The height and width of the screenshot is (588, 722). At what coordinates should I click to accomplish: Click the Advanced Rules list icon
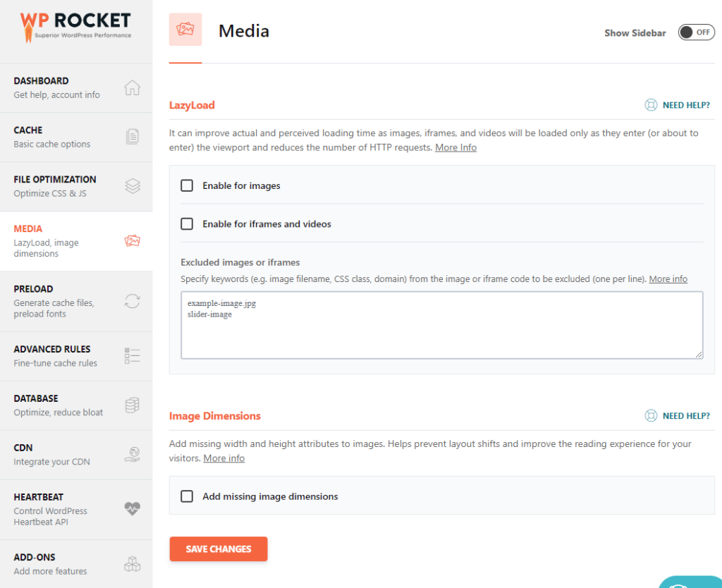coord(132,356)
